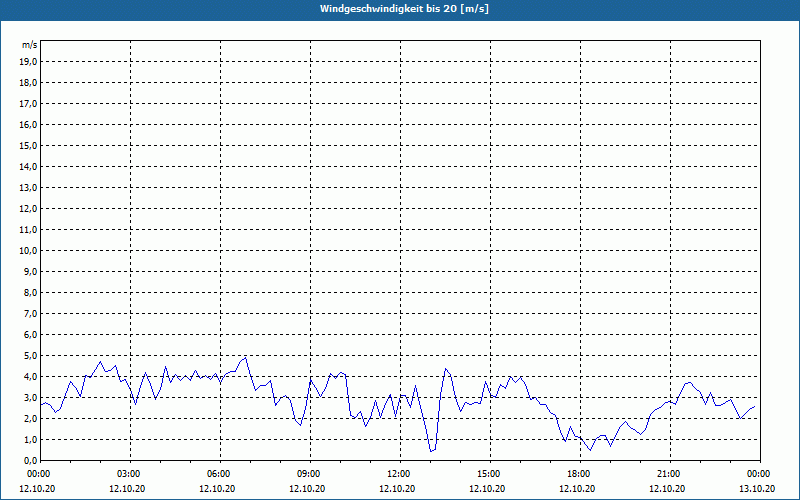
Task: Click the "13,0" y-axis value
Action: pyautogui.click(x=28, y=188)
